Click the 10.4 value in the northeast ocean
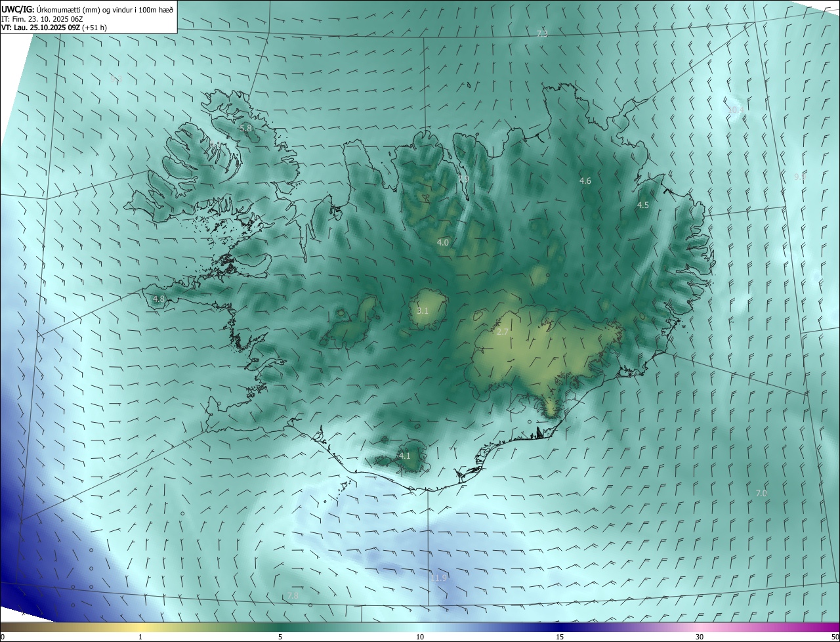Image resolution: width=840 pixels, height=642 pixels. (736, 110)
